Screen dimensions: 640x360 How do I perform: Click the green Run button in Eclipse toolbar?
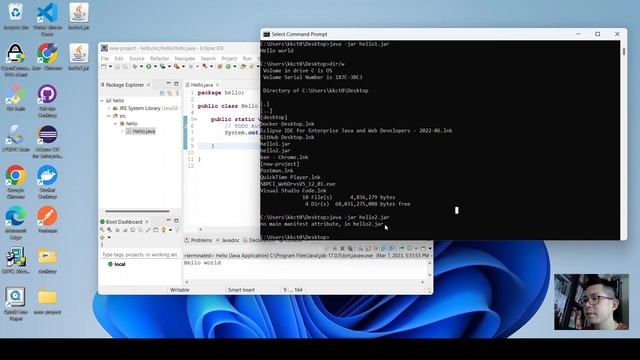pos(149,67)
